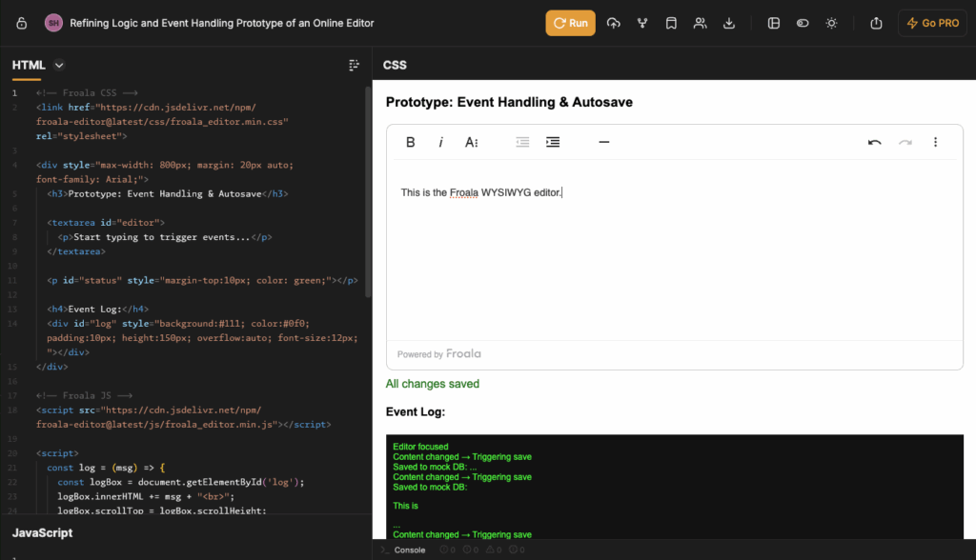
Task: Open the JavaScript panel header
Action: [x=42, y=532]
